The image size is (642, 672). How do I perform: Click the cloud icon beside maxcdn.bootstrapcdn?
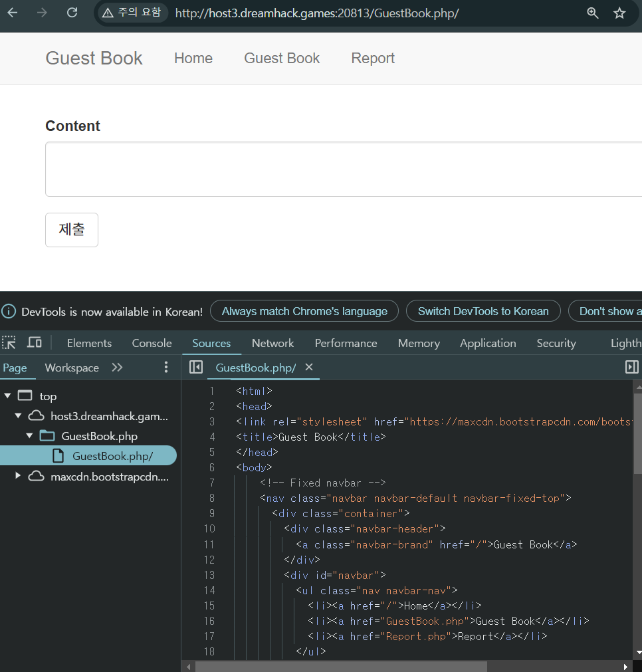coord(37,476)
